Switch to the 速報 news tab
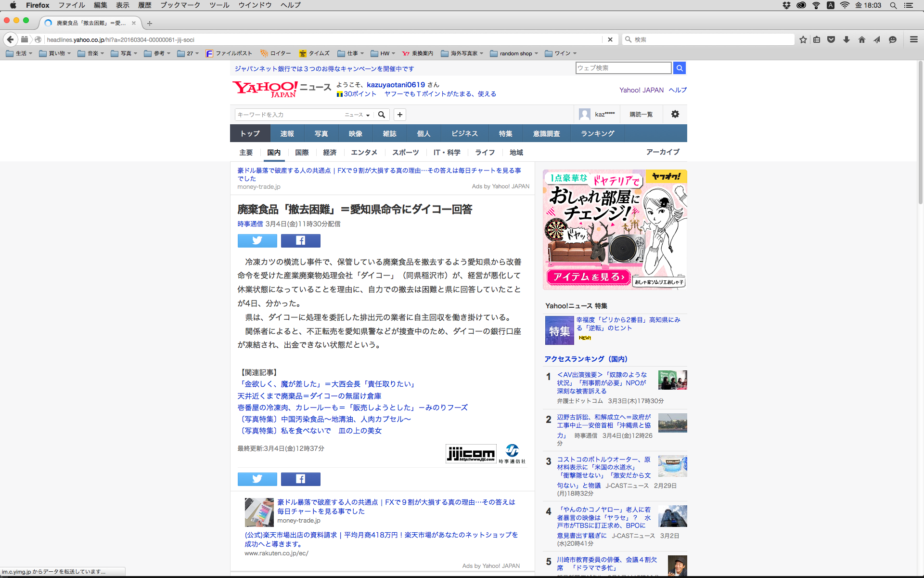Screen dimensions: 924x578 pyautogui.click(x=287, y=133)
